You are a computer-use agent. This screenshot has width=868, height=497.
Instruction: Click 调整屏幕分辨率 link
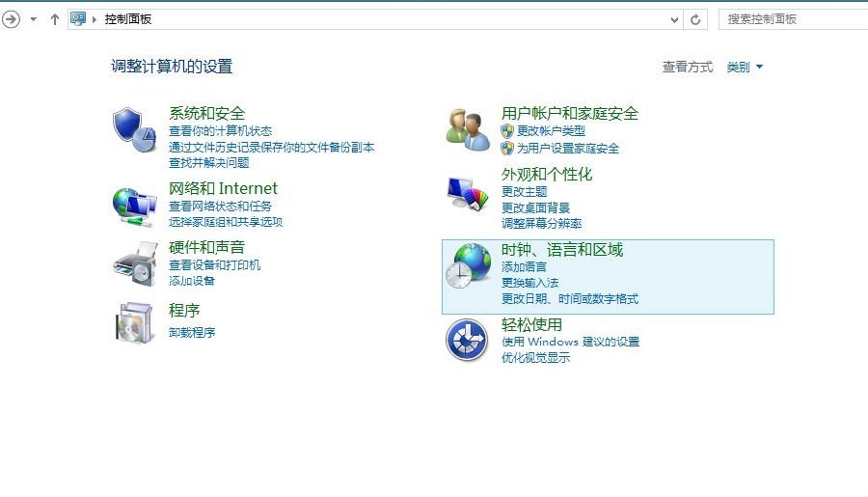point(541,223)
